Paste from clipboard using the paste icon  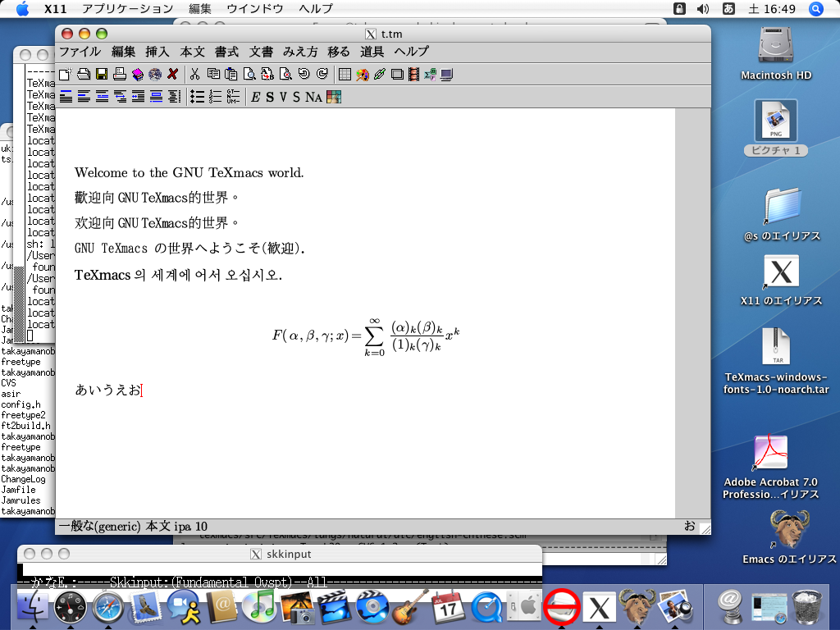point(231,75)
